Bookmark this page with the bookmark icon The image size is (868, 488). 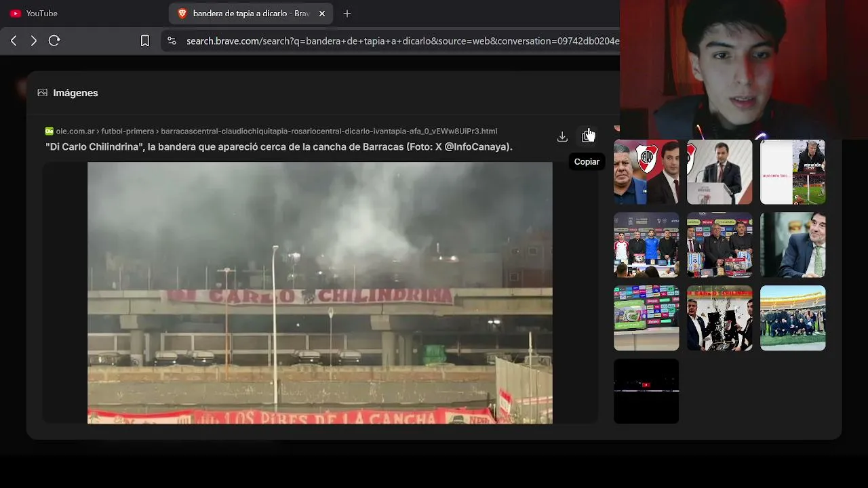click(145, 41)
